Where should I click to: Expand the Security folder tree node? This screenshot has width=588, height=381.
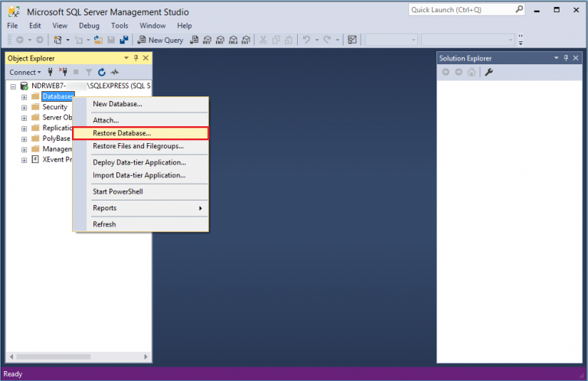pos(24,107)
